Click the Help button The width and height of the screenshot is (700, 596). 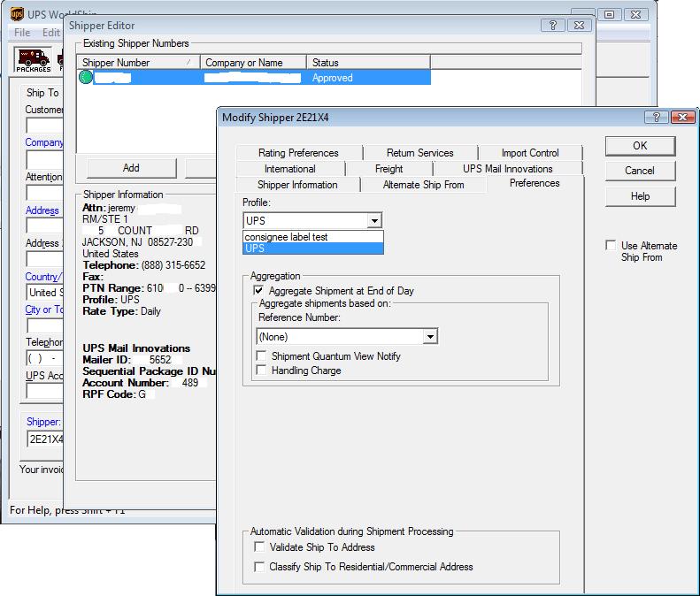640,196
